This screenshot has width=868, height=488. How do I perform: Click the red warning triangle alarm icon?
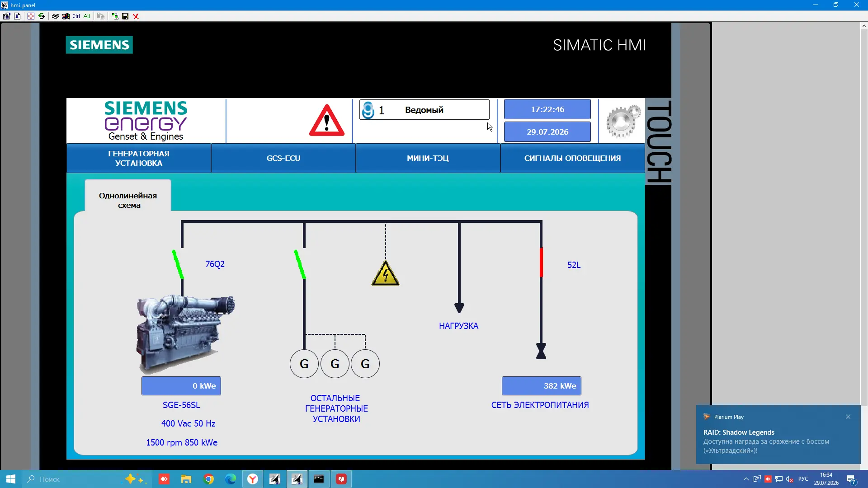[327, 121]
